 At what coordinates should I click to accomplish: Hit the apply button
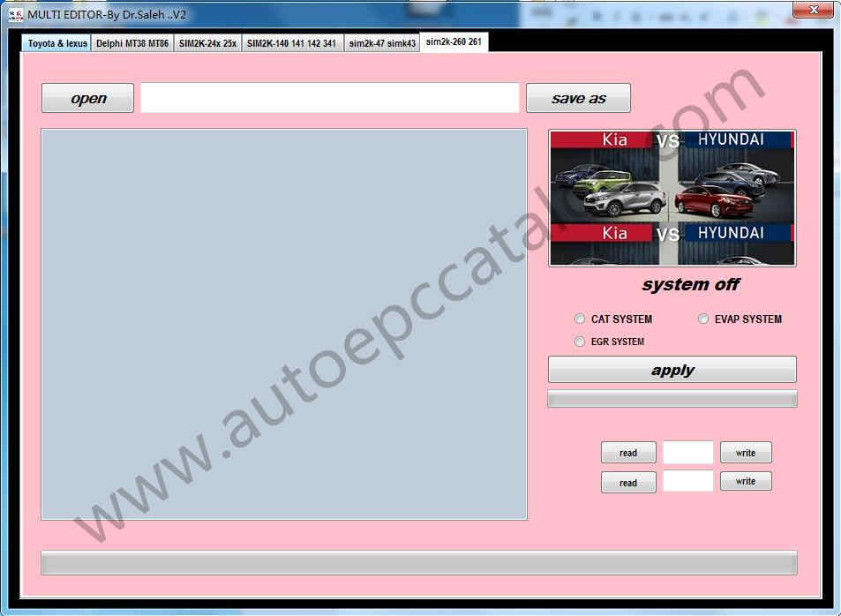[x=672, y=370]
